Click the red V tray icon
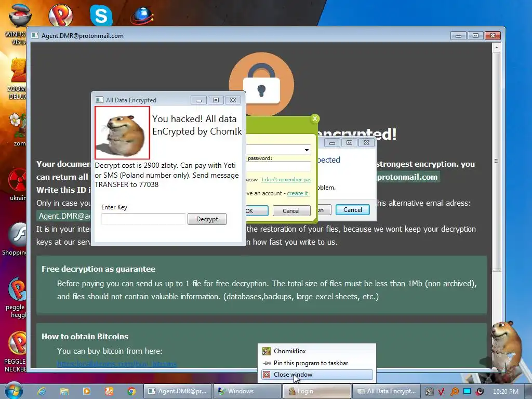This screenshot has height=399, width=532. (442, 392)
